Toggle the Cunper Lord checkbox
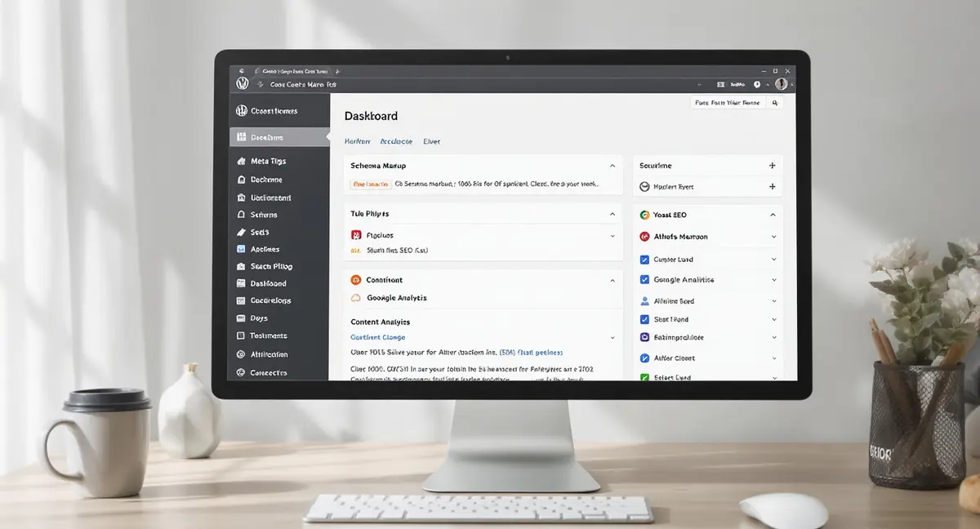The width and height of the screenshot is (980, 529). (x=644, y=259)
